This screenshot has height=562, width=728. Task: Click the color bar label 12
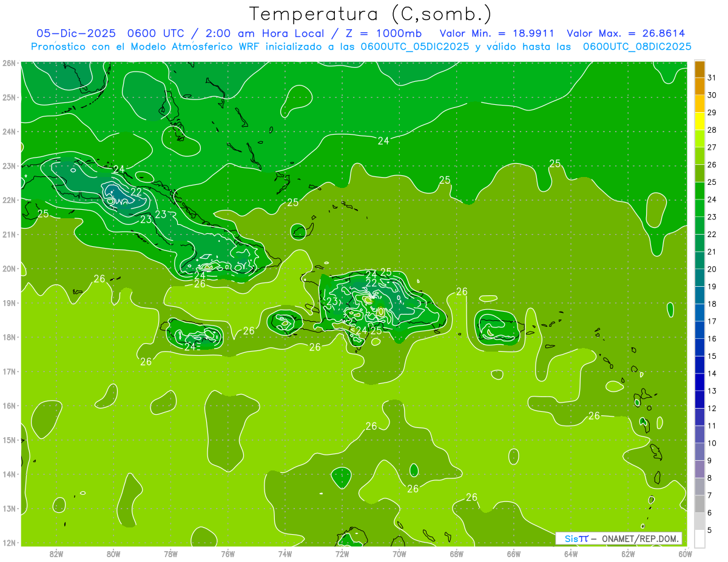click(x=712, y=407)
